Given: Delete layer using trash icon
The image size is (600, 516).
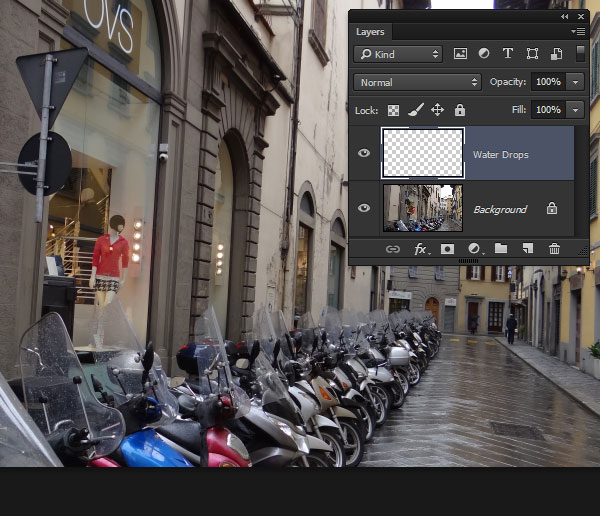Looking at the screenshot, I should pos(554,248).
